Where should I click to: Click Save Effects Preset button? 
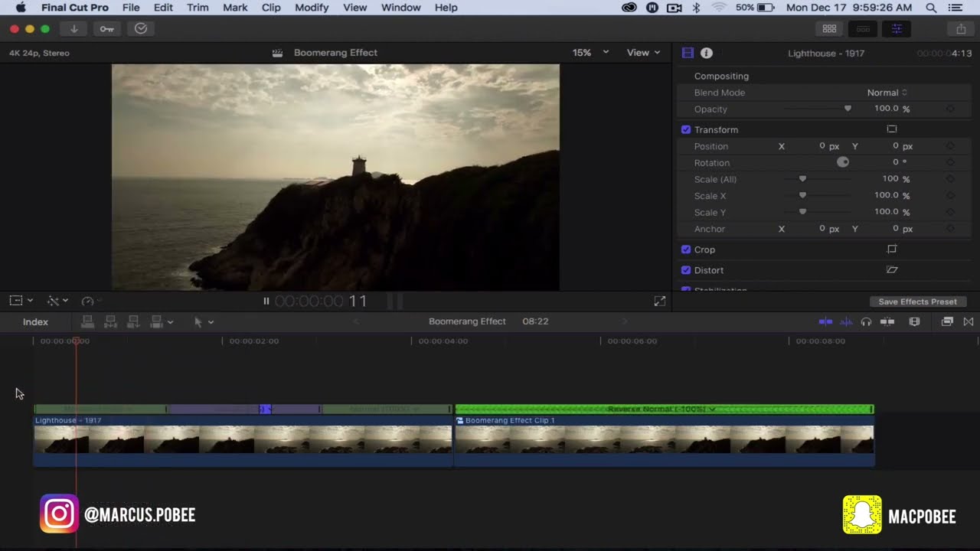[917, 302]
